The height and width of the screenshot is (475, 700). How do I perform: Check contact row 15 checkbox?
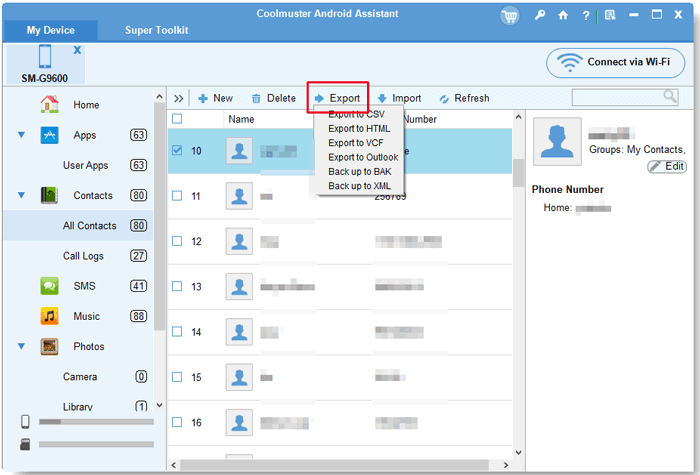pos(177,377)
